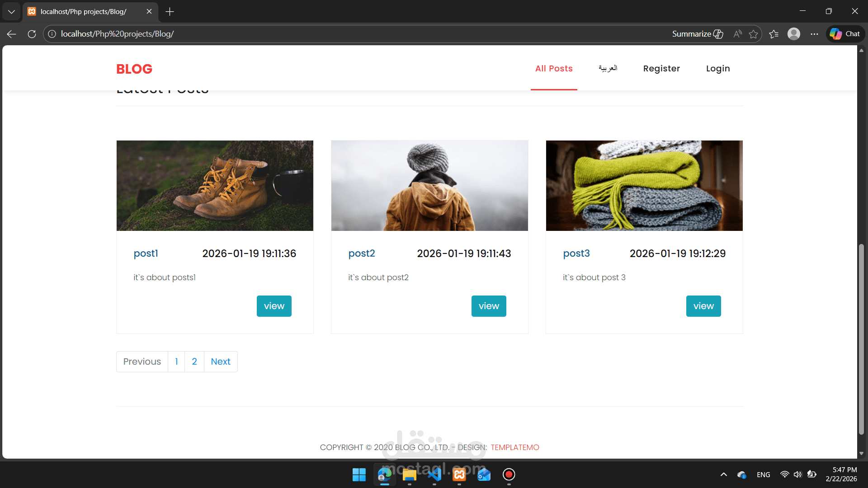The image size is (868, 488).
Task: Click view button for post2
Action: pos(489,306)
